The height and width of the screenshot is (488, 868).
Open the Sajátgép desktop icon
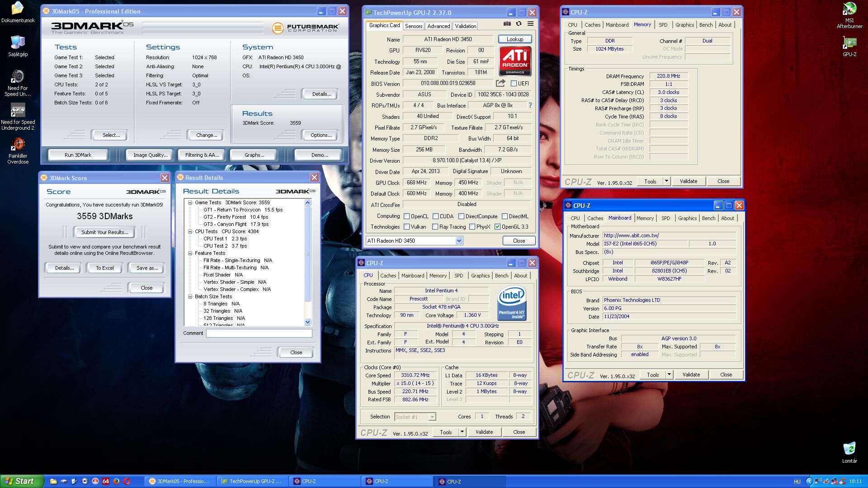18,46
